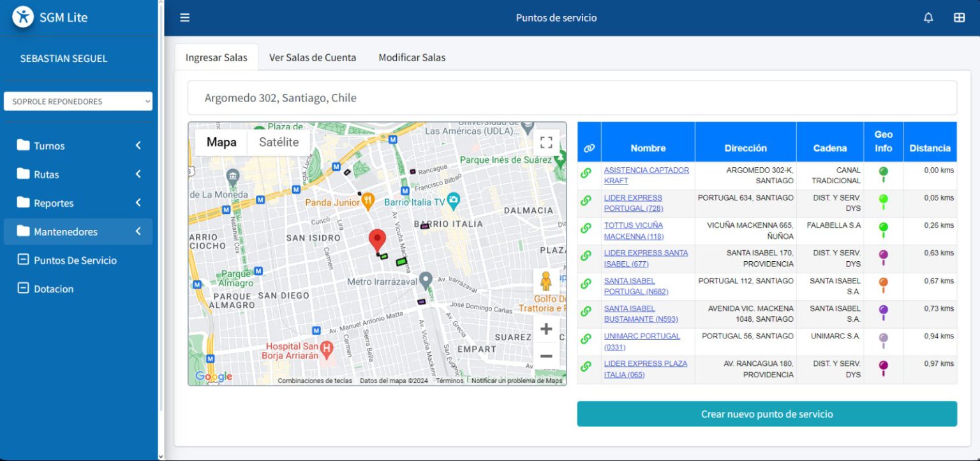Click Notificar un problema de Maps

[x=517, y=381]
